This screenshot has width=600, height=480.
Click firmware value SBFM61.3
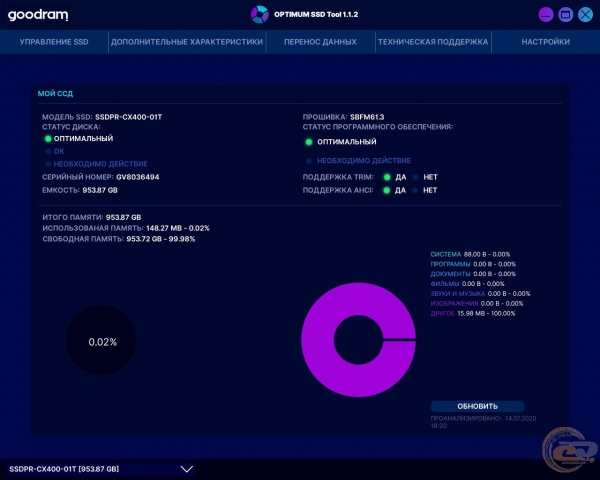coord(367,117)
